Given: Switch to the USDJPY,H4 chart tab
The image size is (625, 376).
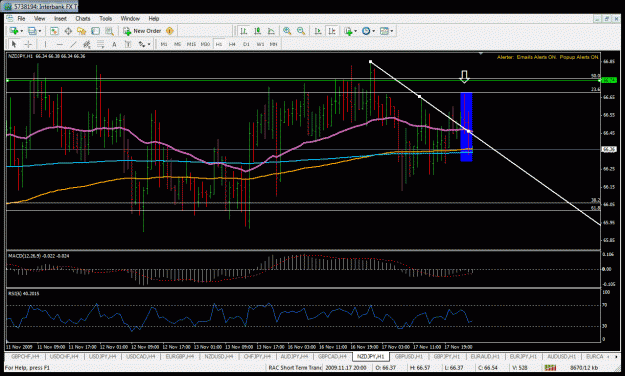Looking at the screenshot, I should [102, 356].
